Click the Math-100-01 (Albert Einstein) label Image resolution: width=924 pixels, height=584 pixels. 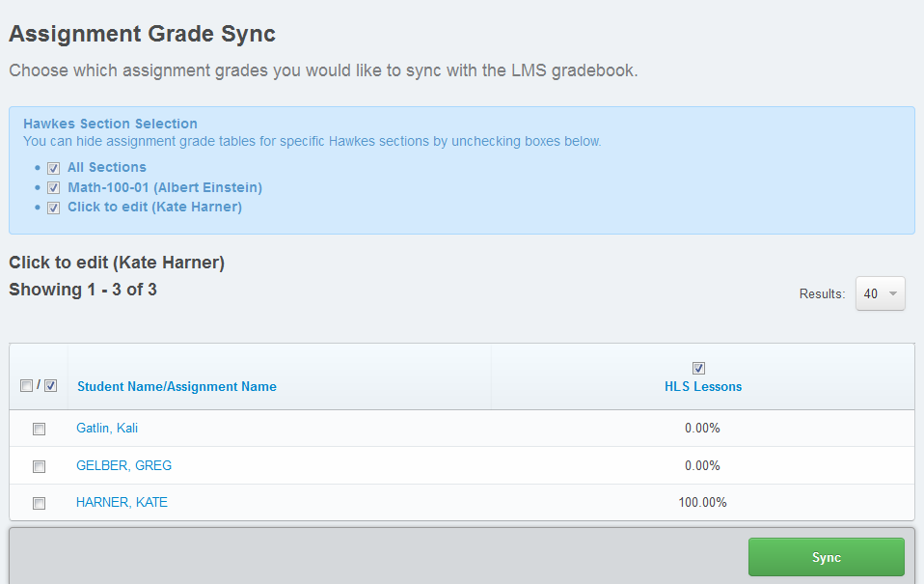click(x=165, y=188)
